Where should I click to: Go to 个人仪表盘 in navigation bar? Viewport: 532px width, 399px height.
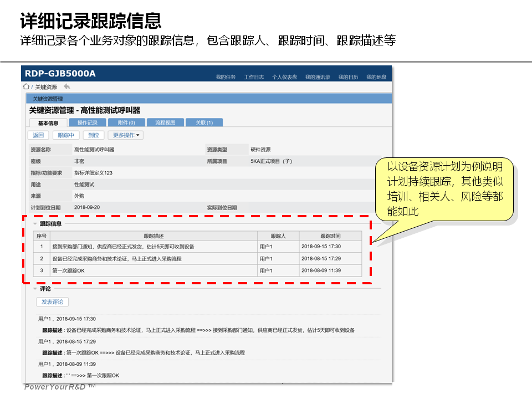point(284,77)
